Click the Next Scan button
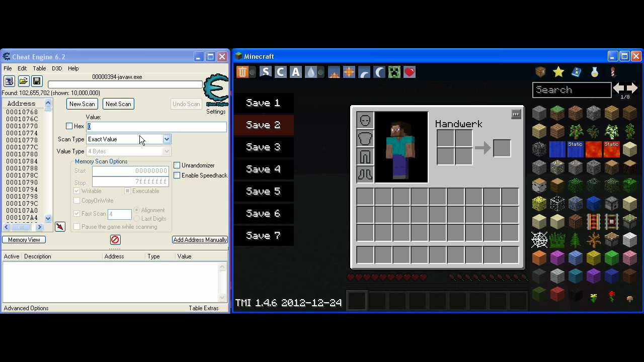 coord(118,104)
